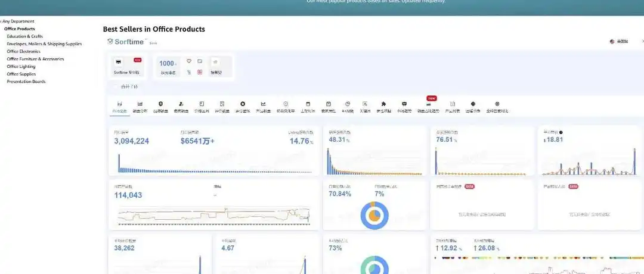644x274 pixels.
Task: Open Presentation Boards category
Action: click(x=26, y=82)
